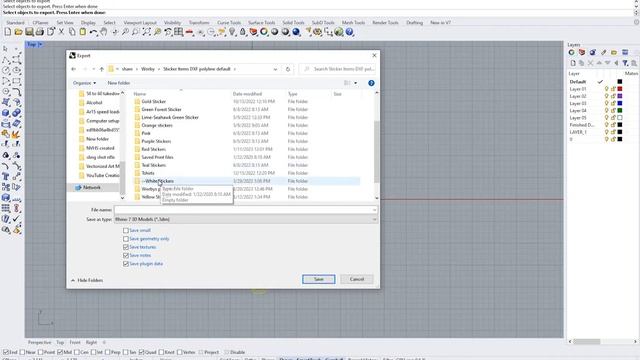The image size is (640, 360).
Task: Click the Filter funnel icon in Layers panel
Action: point(625,63)
